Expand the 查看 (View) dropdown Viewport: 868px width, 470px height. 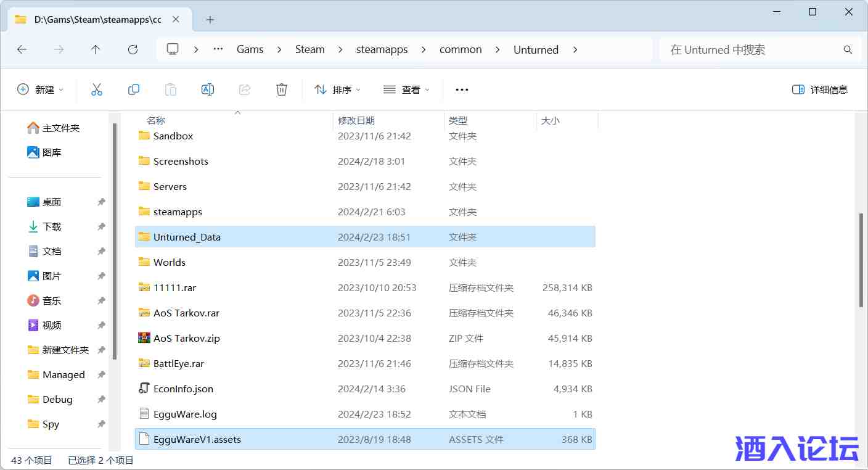(x=407, y=89)
